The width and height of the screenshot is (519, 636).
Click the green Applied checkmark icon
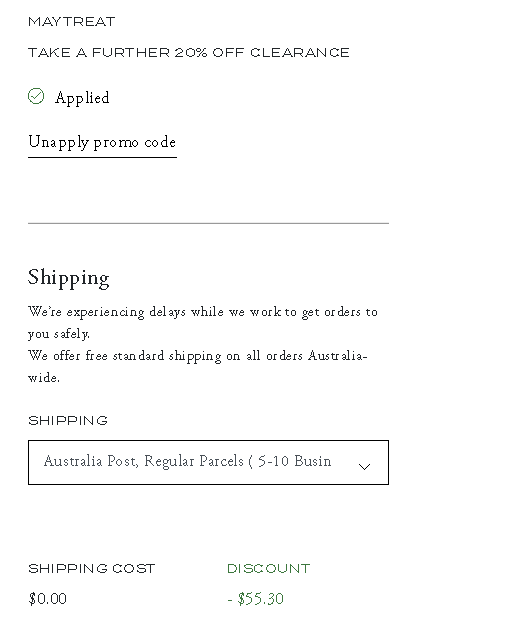(36, 96)
